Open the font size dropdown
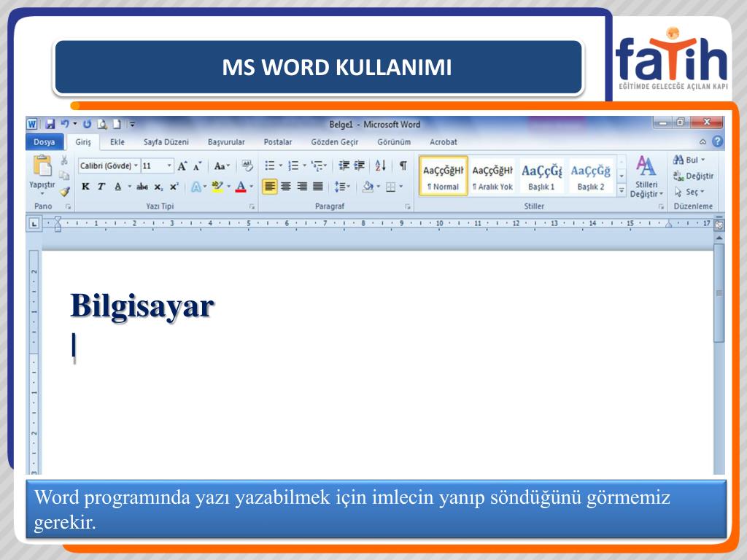The height and width of the screenshot is (560, 747). 169,166
